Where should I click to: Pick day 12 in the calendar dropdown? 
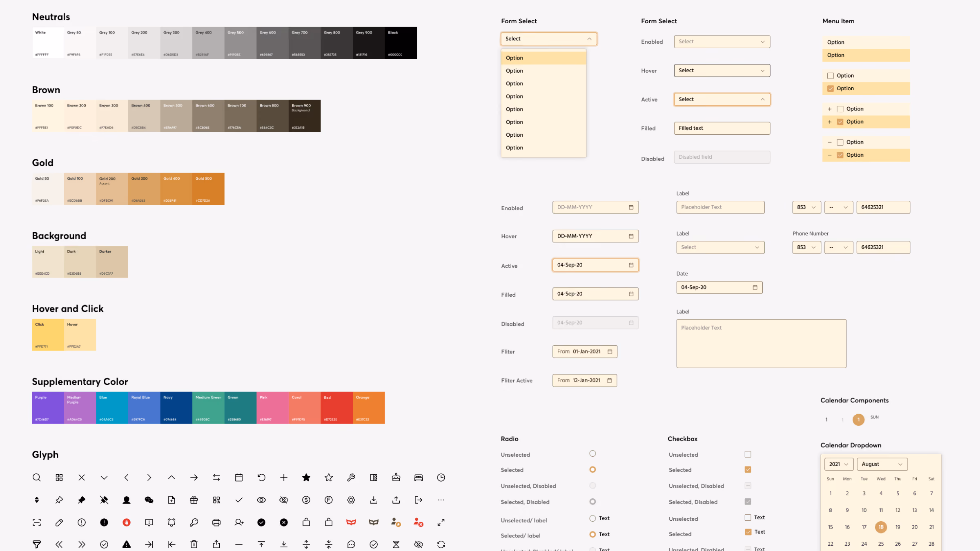pos(898,511)
